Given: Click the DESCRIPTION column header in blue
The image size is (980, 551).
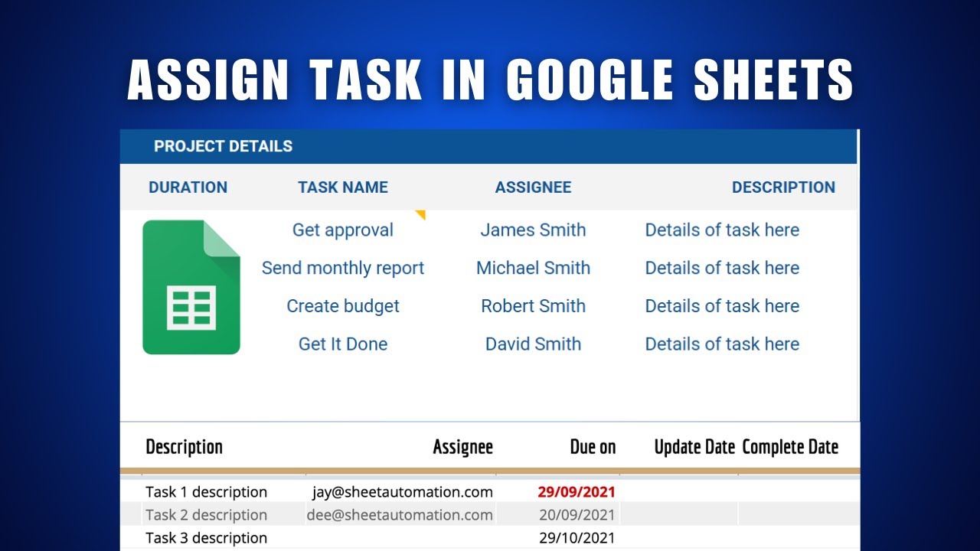Looking at the screenshot, I should click(x=783, y=187).
